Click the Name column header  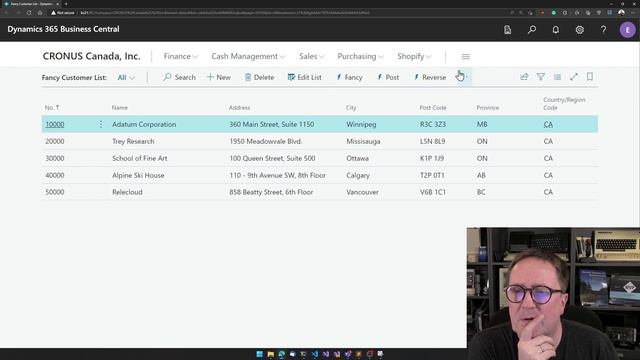point(120,107)
